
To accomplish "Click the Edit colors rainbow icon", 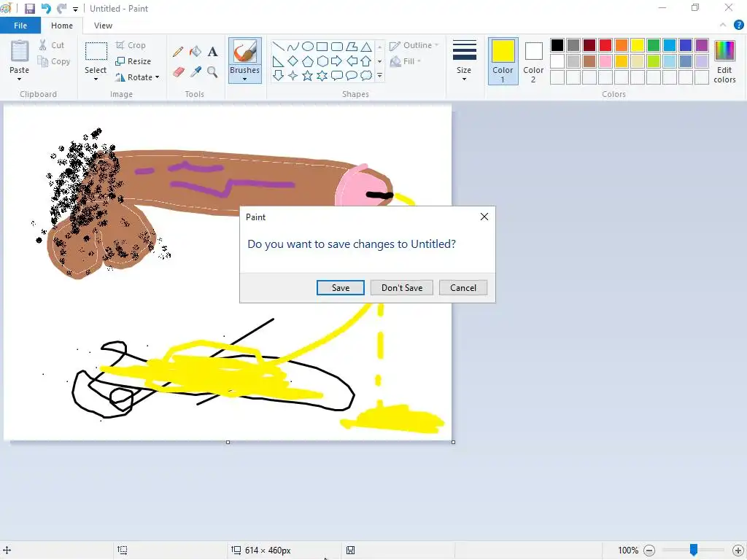I will click(x=724, y=50).
